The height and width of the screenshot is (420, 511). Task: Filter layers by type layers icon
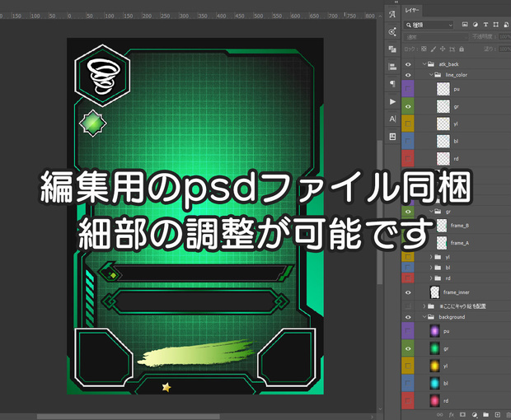[x=485, y=25]
